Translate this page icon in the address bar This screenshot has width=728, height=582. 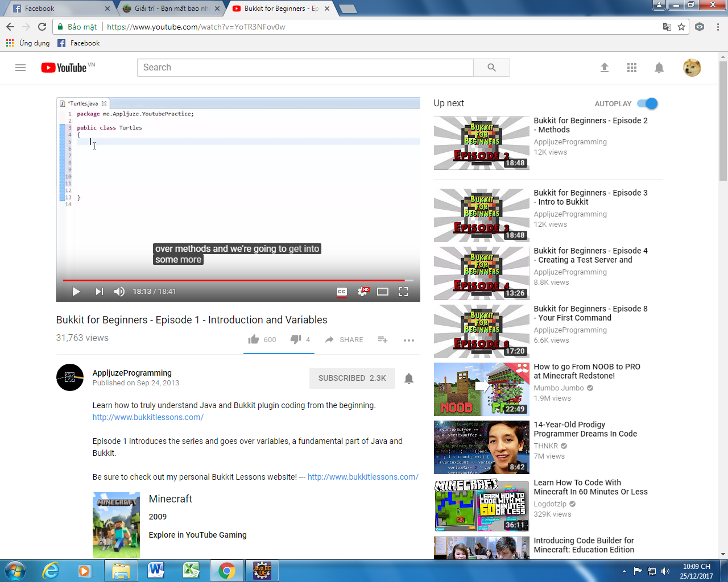pos(667,27)
